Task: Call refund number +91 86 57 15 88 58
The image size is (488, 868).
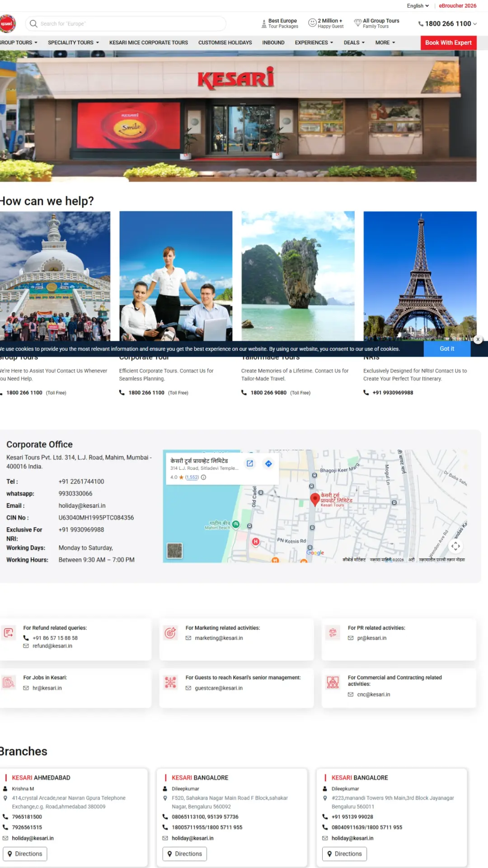Action: (x=55, y=638)
